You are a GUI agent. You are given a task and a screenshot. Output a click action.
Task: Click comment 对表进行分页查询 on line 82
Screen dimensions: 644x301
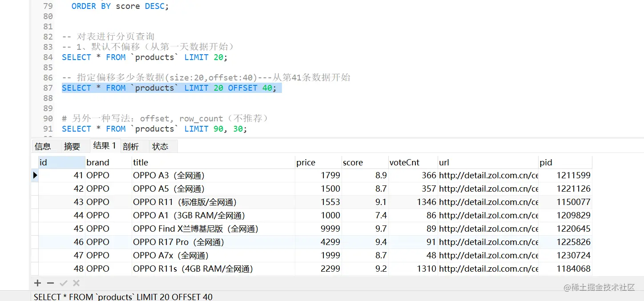[108, 36]
